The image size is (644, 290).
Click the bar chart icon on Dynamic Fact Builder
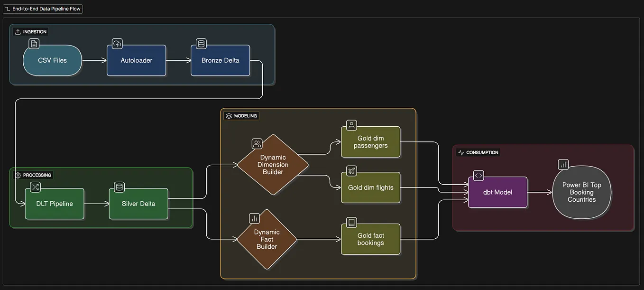coord(254,218)
